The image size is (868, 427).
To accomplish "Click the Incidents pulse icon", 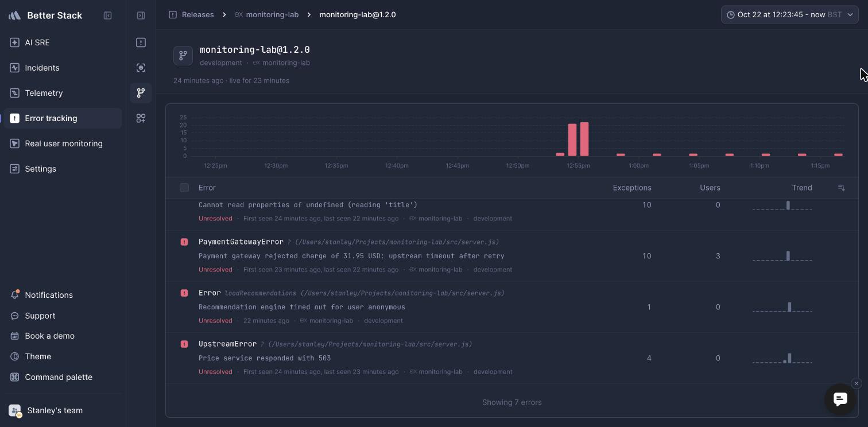I will coord(15,68).
